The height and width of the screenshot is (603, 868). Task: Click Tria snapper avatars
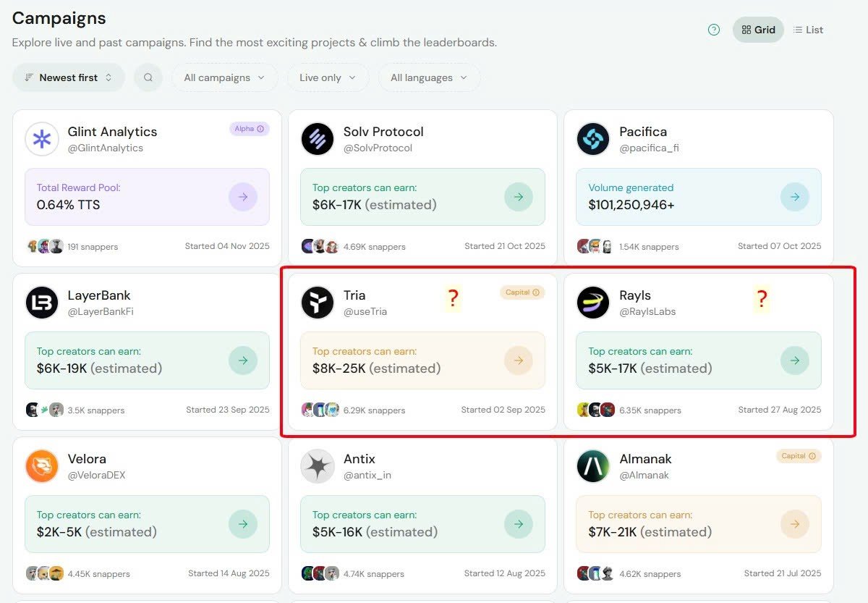click(x=320, y=410)
